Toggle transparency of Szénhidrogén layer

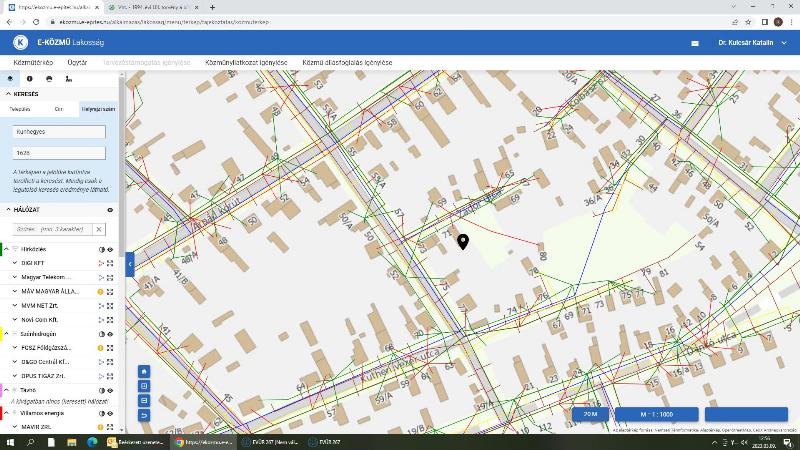point(102,334)
